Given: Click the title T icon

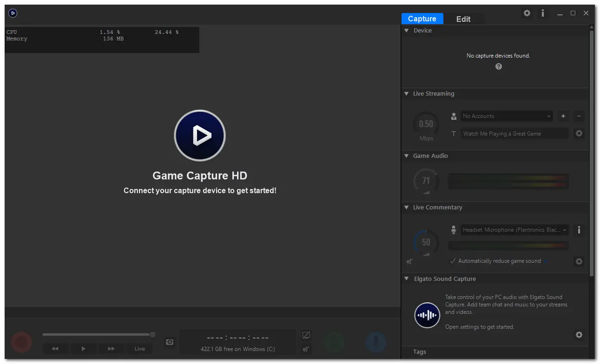Looking at the screenshot, I should click(454, 134).
